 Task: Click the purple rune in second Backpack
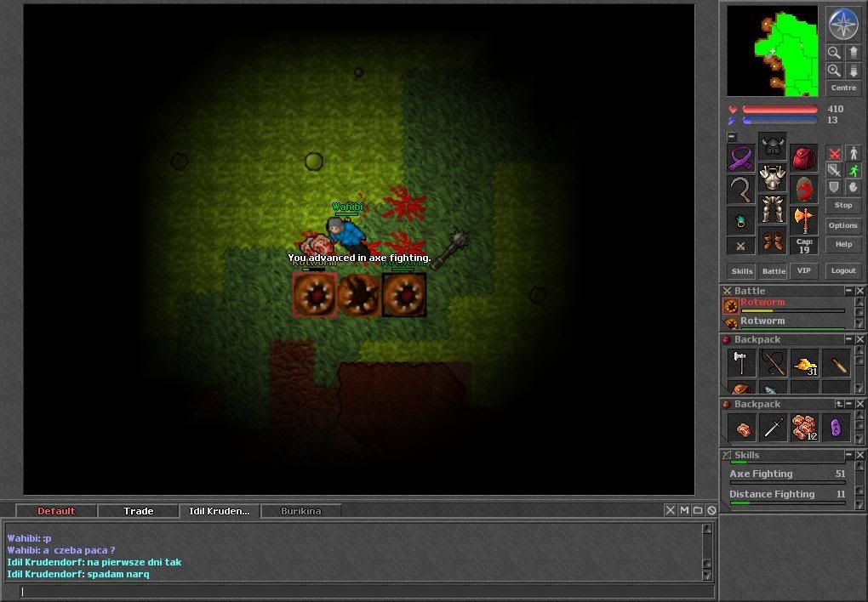click(x=836, y=428)
